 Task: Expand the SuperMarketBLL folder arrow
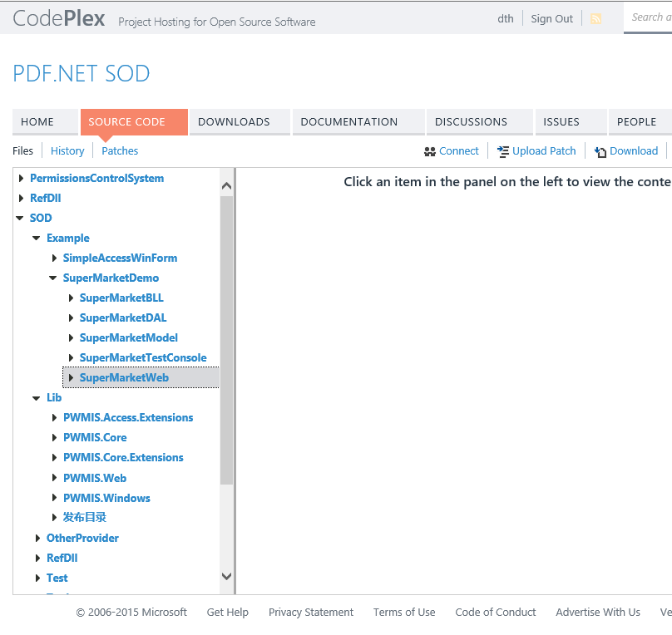click(x=71, y=298)
